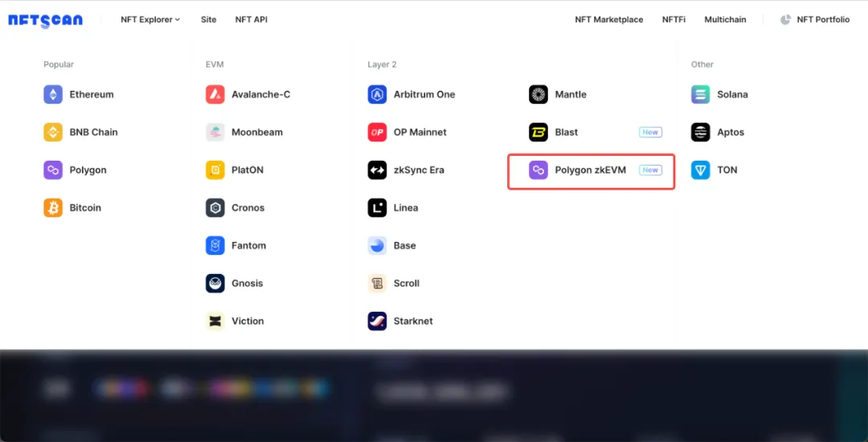Click the Polygon zkEVM icon
Viewport: 868px width, 442px height.
538,170
